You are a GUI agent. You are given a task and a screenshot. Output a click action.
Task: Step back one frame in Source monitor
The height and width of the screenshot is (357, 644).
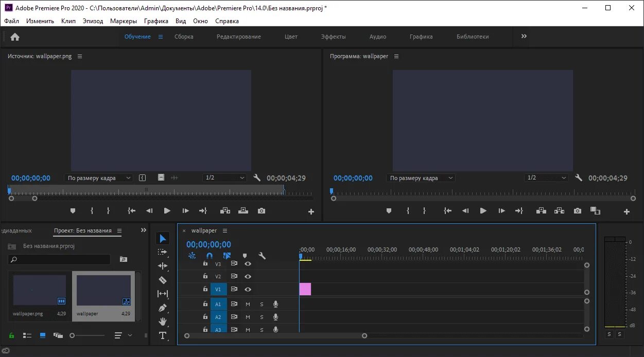149,211
